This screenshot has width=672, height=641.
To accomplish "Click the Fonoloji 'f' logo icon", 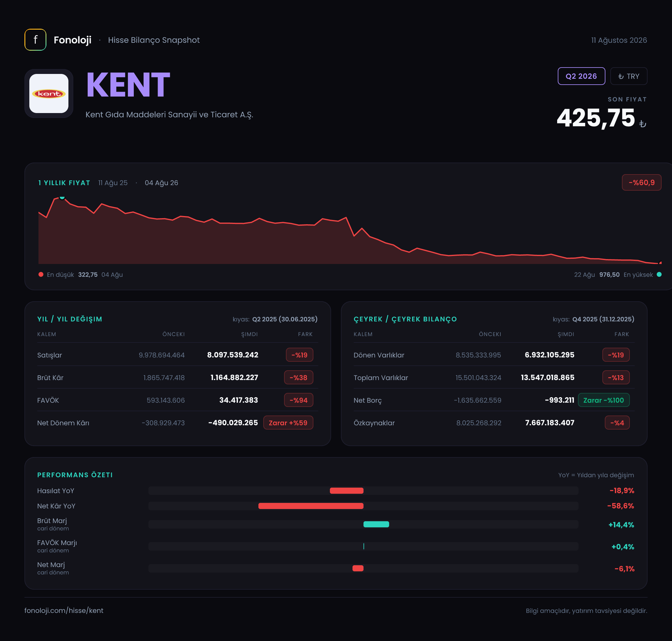I will point(35,40).
